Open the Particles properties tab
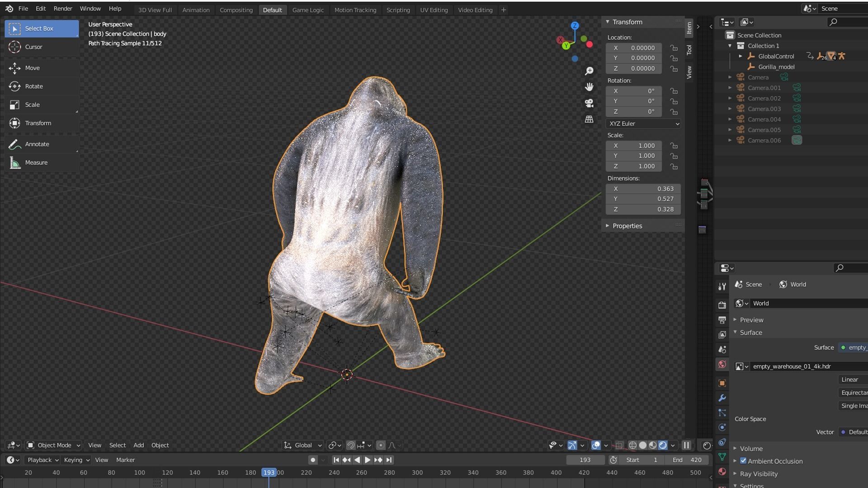The image size is (868, 488). point(722,413)
